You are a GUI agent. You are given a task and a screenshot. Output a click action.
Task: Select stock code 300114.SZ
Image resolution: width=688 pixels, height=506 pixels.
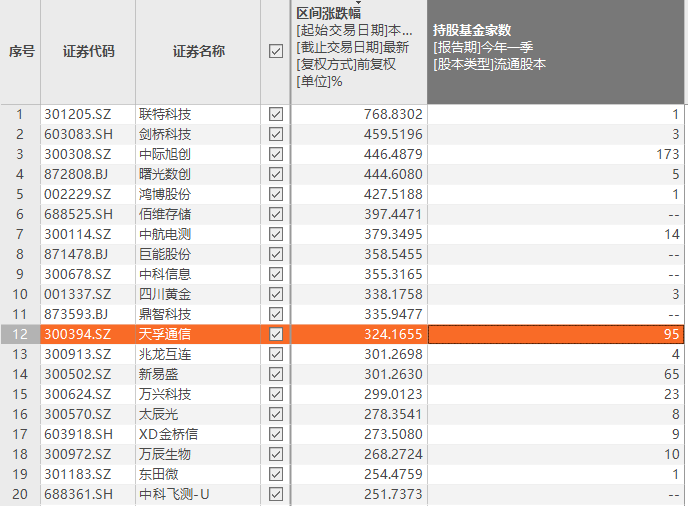pos(78,234)
